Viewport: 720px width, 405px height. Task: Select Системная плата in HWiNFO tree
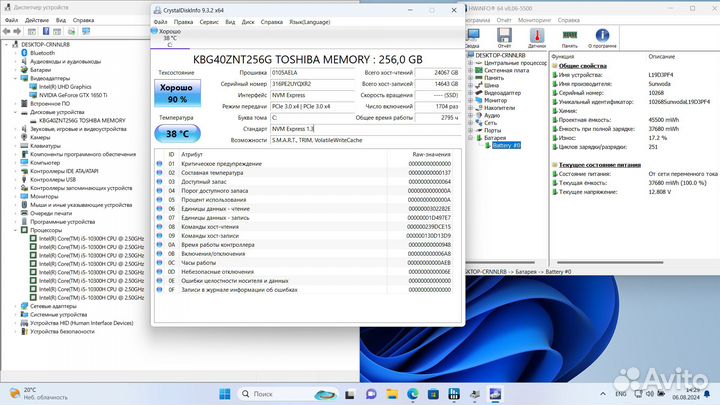(x=506, y=71)
